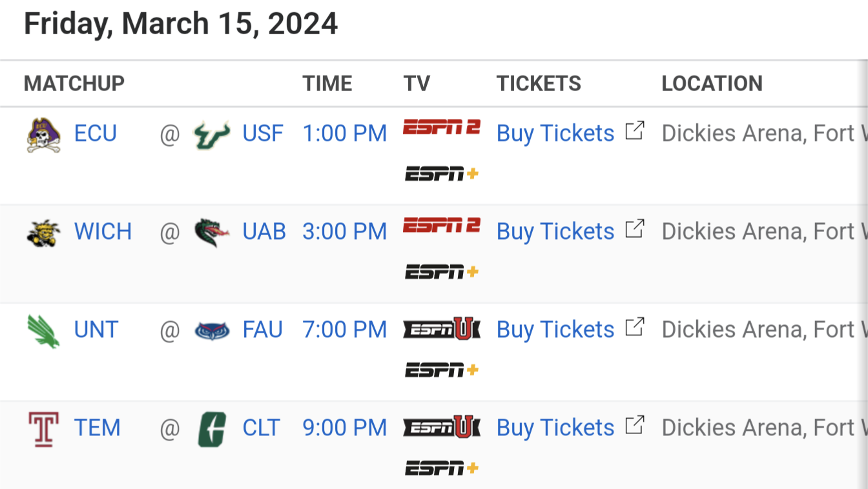868x489 pixels.
Task: Open the WICH team link
Action: click(103, 232)
